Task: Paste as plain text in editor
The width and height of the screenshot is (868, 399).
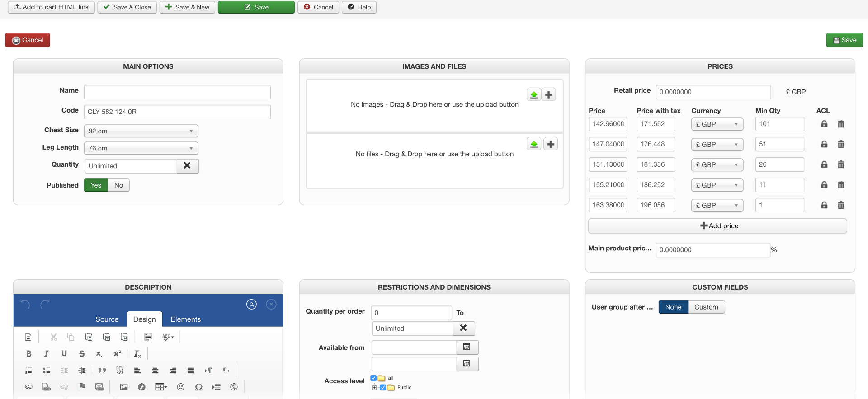Action: 106,337
